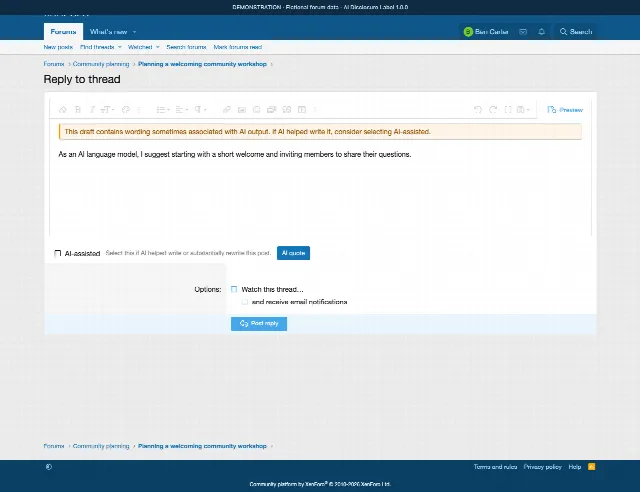The width and height of the screenshot is (640, 492).
Task: Click the Insert quote icon
Action: pyautogui.click(x=287, y=109)
